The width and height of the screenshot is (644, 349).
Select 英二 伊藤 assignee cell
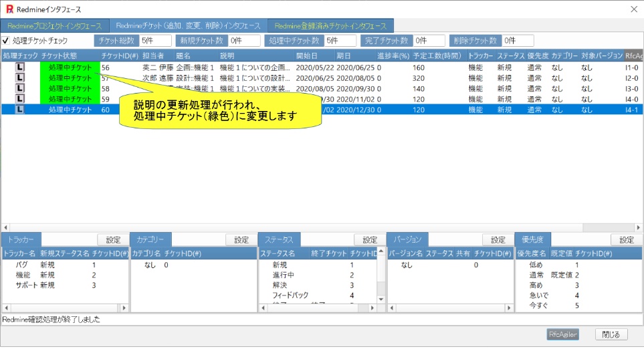(x=158, y=68)
